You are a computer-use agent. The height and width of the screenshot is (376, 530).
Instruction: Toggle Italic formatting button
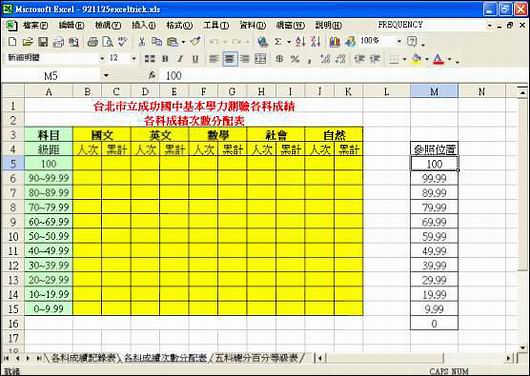[x=180, y=59]
